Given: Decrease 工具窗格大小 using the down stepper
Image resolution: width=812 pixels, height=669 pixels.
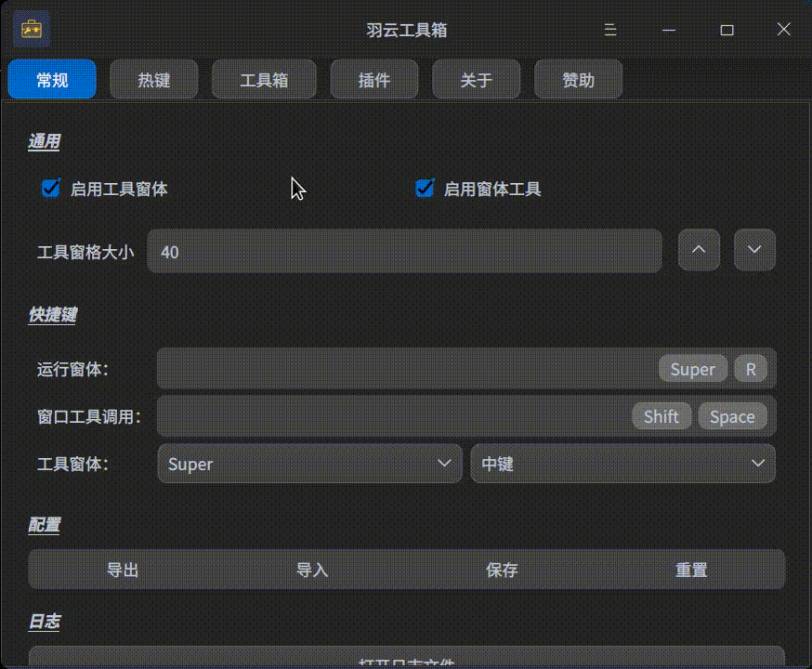Looking at the screenshot, I should (x=754, y=249).
